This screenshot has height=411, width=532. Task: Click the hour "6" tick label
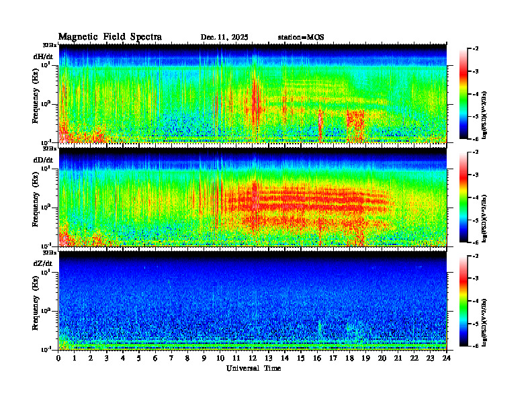coord(155,359)
